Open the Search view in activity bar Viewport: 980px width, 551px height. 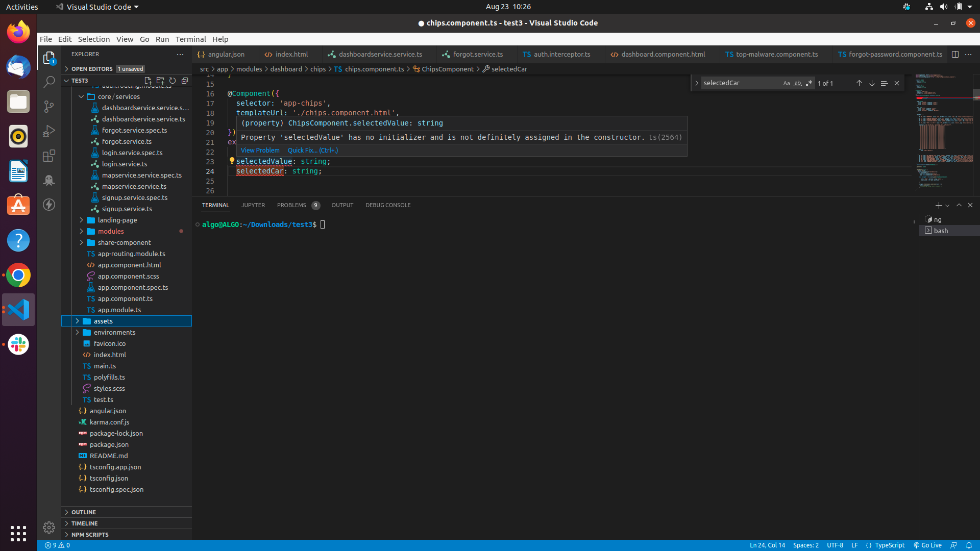coord(49,82)
